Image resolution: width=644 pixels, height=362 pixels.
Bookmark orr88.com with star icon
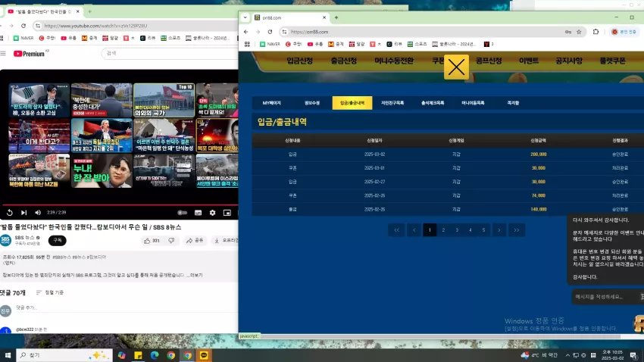579,32
